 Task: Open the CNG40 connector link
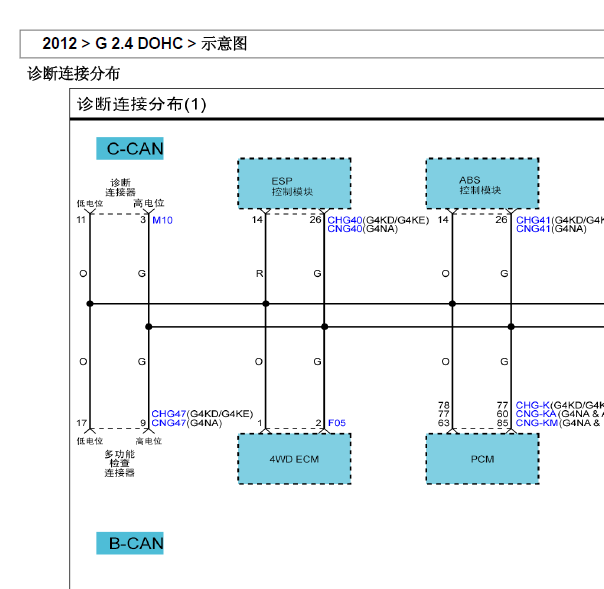(x=345, y=229)
